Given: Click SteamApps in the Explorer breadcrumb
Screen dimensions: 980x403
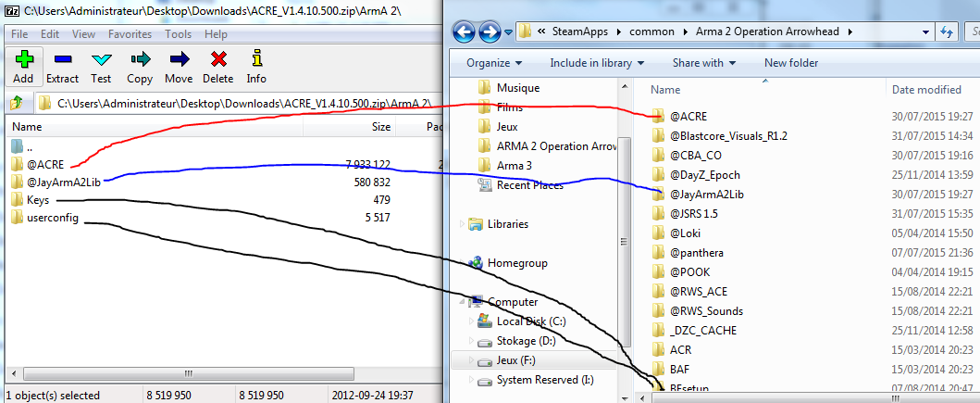Looking at the screenshot, I should [x=580, y=31].
